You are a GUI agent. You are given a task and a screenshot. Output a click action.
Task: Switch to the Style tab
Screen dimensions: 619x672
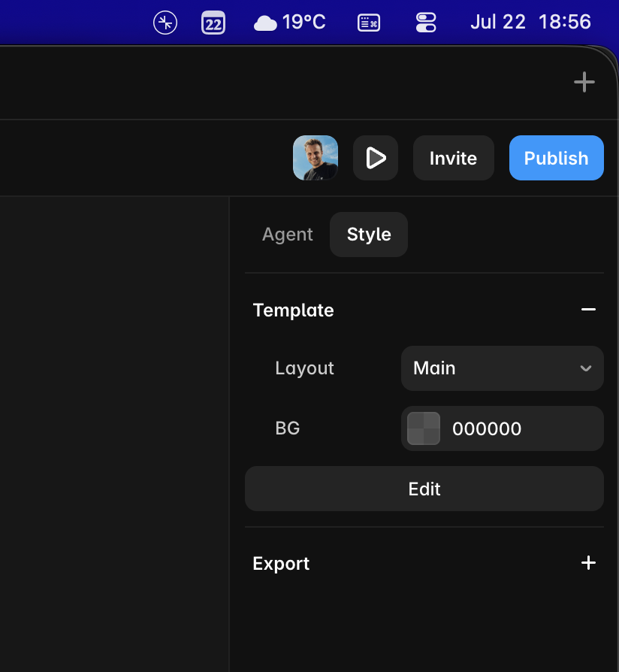click(x=369, y=235)
